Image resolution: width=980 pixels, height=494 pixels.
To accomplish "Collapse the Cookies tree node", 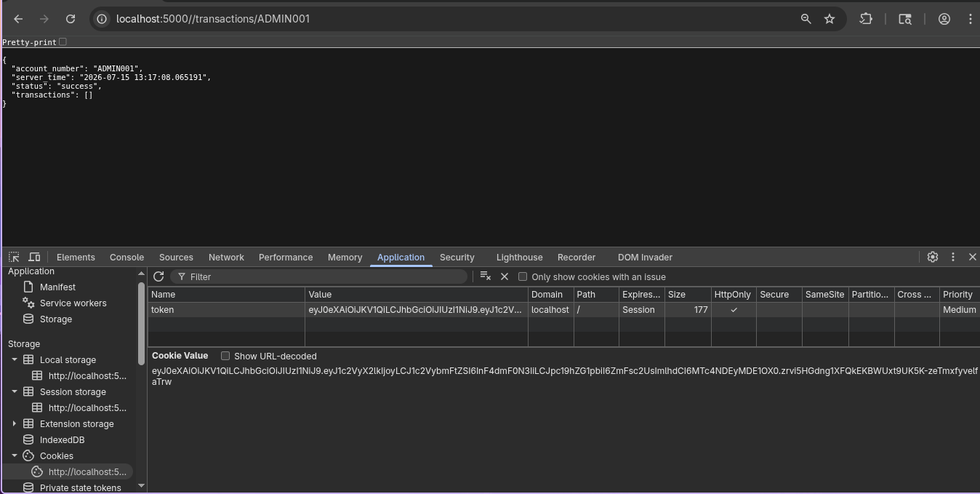I will (x=14, y=455).
